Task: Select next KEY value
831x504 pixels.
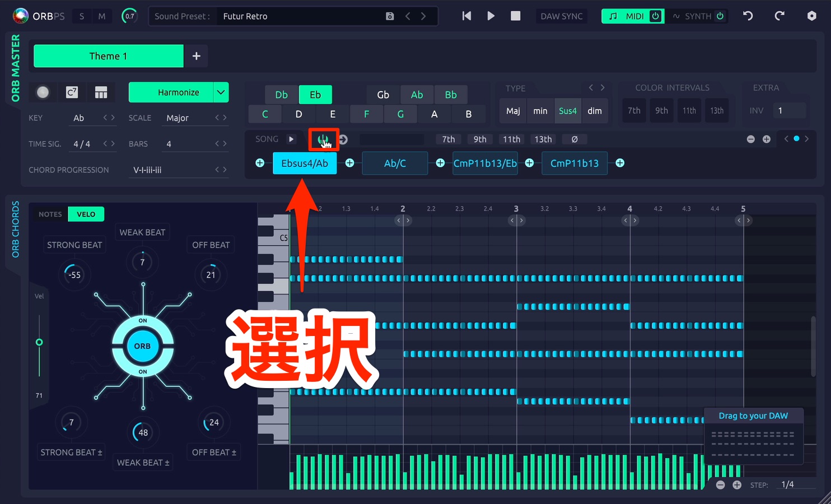Action: point(113,118)
